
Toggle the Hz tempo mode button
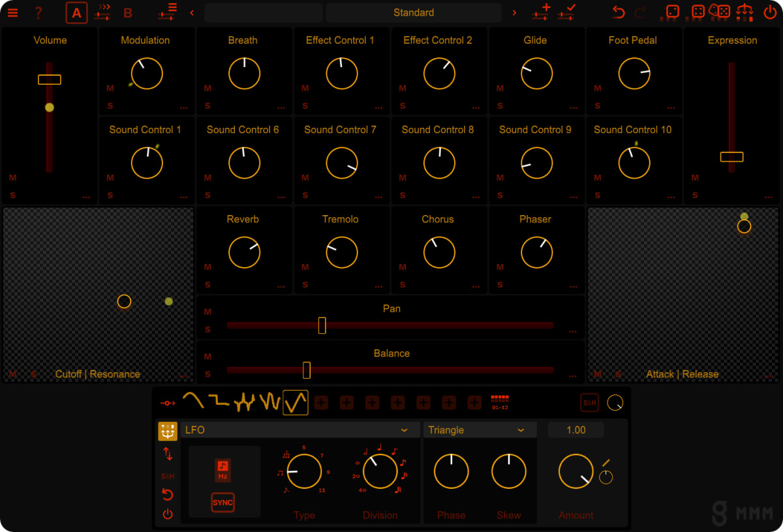click(223, 470)
